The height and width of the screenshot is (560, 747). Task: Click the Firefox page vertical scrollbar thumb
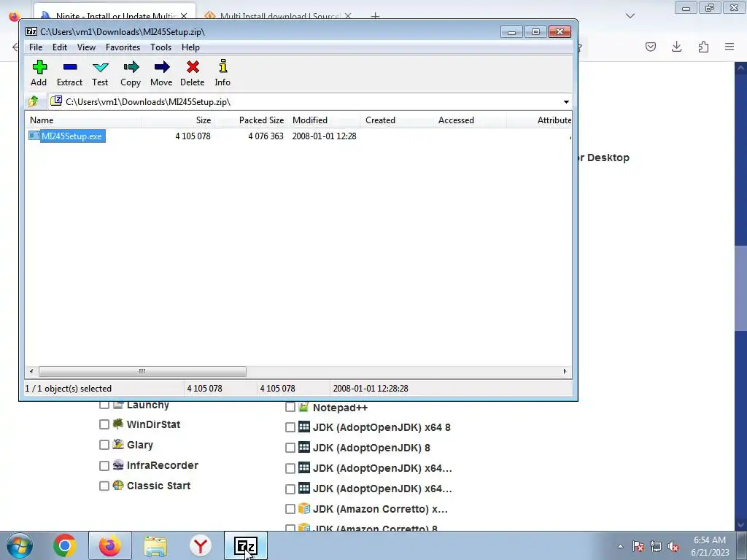(x=741, y=288)
